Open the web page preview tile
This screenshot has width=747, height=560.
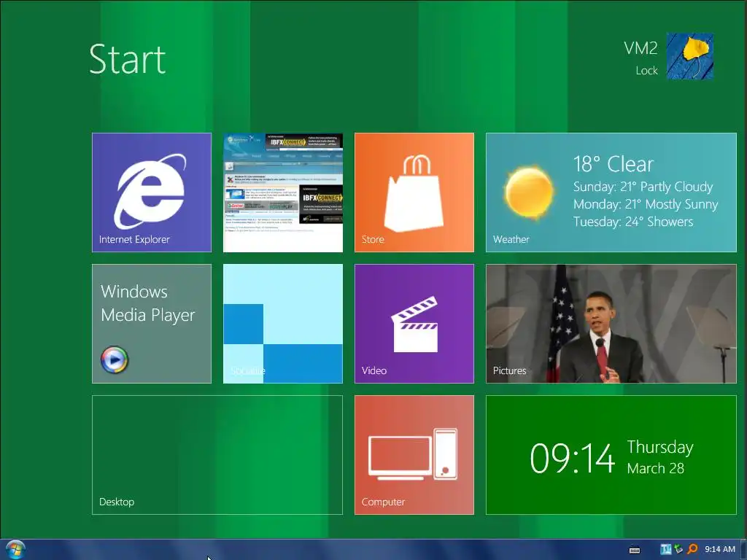click(283, 192)
